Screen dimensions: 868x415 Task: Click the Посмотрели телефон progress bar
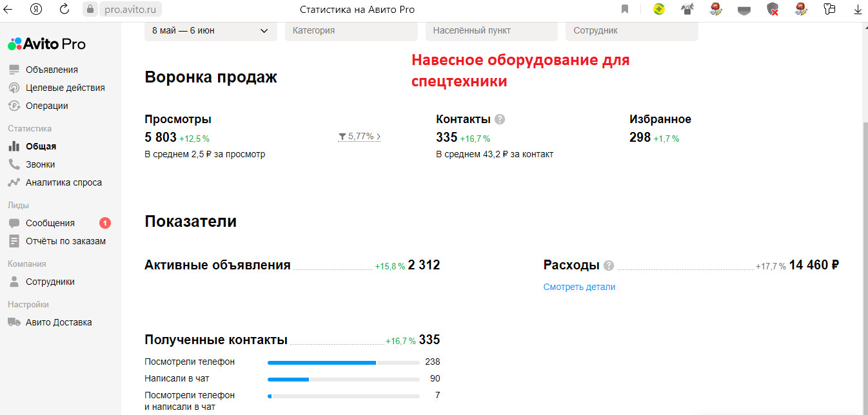click(x=344, y=363)
